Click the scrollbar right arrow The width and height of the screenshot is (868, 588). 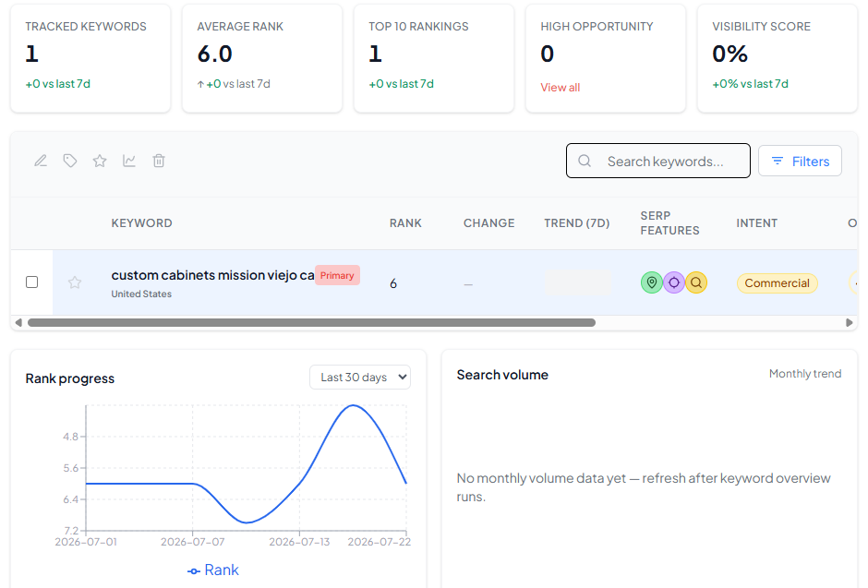coord(850,322)
